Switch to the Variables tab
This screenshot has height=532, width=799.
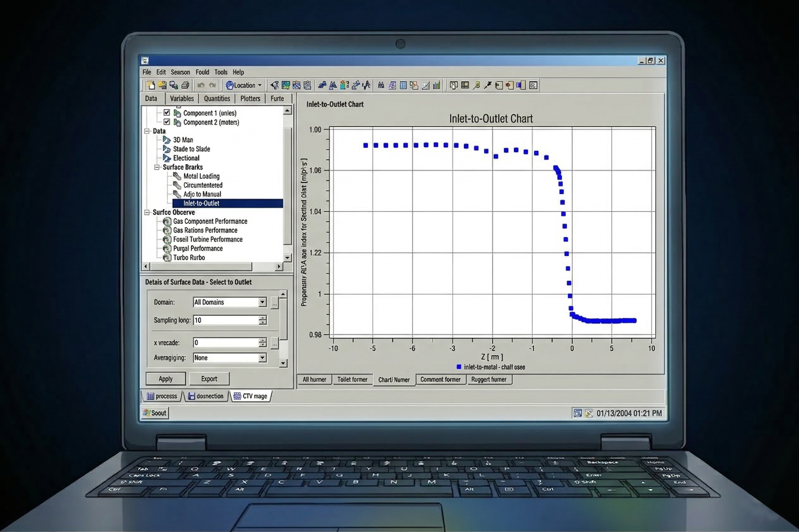pos(182,99)
